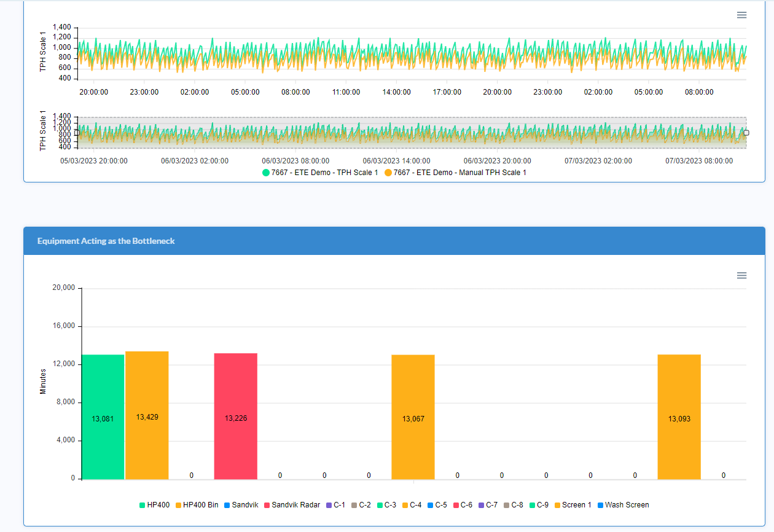Toggle C-6 legend entry
774x532 pixels.
pyautogui.click(x=463, y=505)
